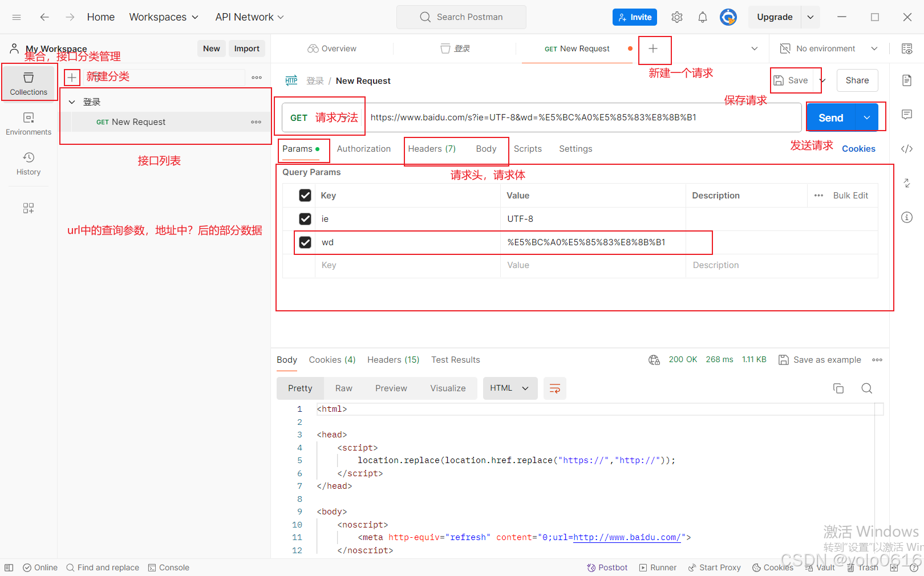The width and height of the screenshot is (924, 576).
Task: Click the Send button
Action: [831, 117]
